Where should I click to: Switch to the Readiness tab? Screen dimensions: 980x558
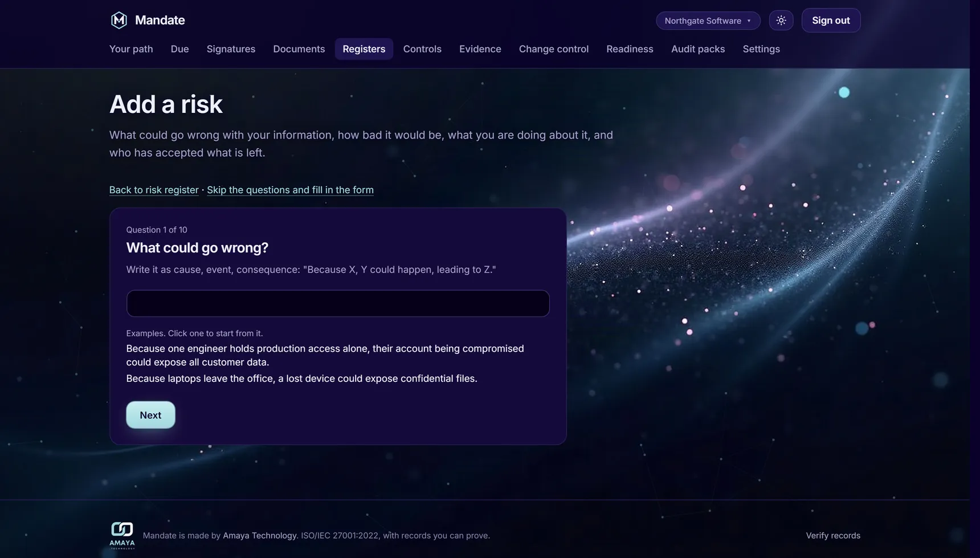click(x=630, y=49)
